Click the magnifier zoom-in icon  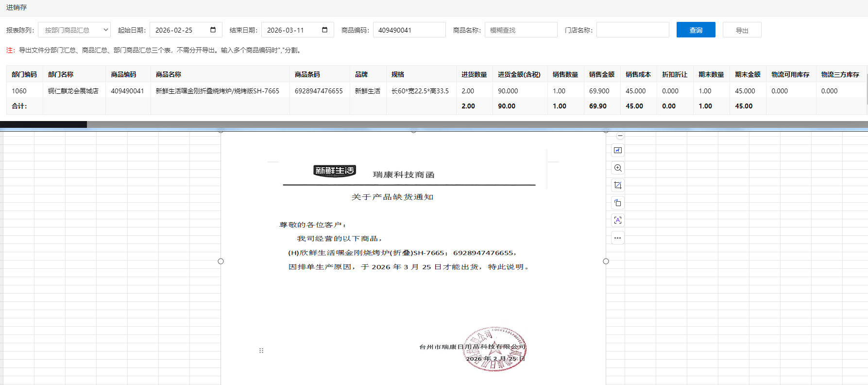tap(617, 168)
